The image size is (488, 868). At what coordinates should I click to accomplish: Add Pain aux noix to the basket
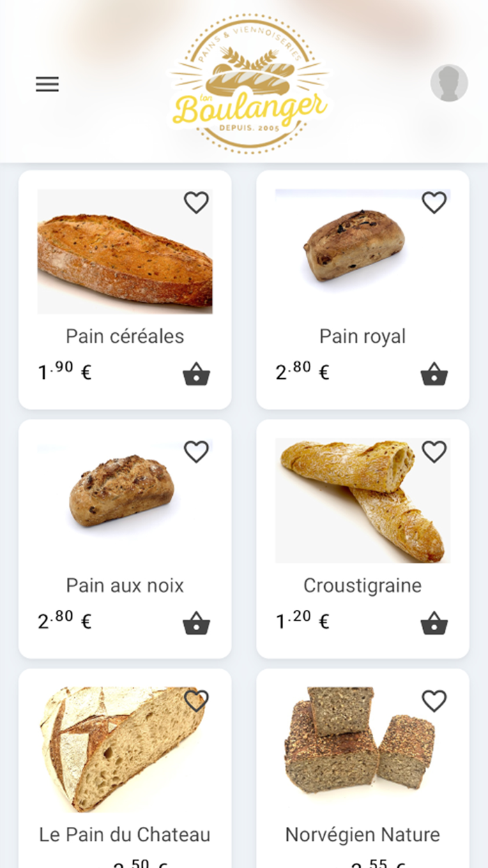tap(196, 624)
